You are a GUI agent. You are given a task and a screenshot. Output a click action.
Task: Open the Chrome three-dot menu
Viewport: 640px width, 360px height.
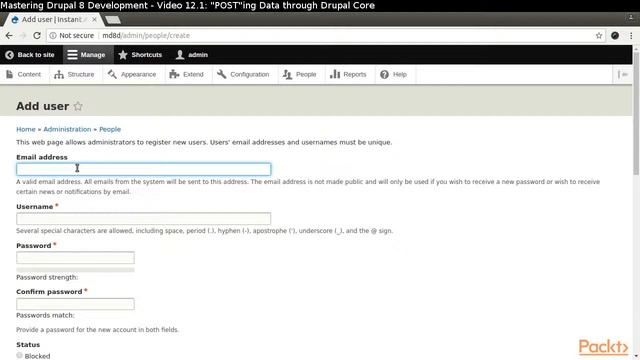pos(631,36)
